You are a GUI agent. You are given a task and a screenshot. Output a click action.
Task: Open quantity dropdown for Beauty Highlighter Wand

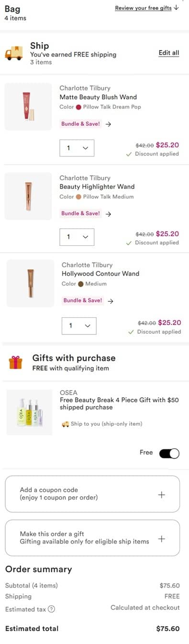77,237
